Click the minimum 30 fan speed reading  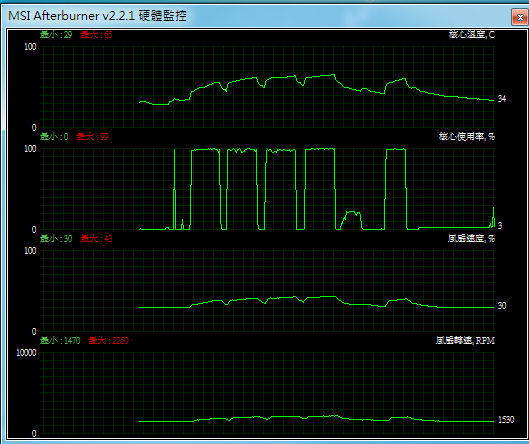56,239
